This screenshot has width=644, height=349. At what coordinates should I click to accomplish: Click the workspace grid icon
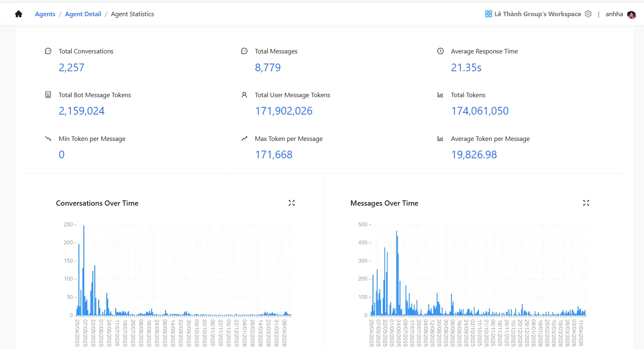point(489,14)
